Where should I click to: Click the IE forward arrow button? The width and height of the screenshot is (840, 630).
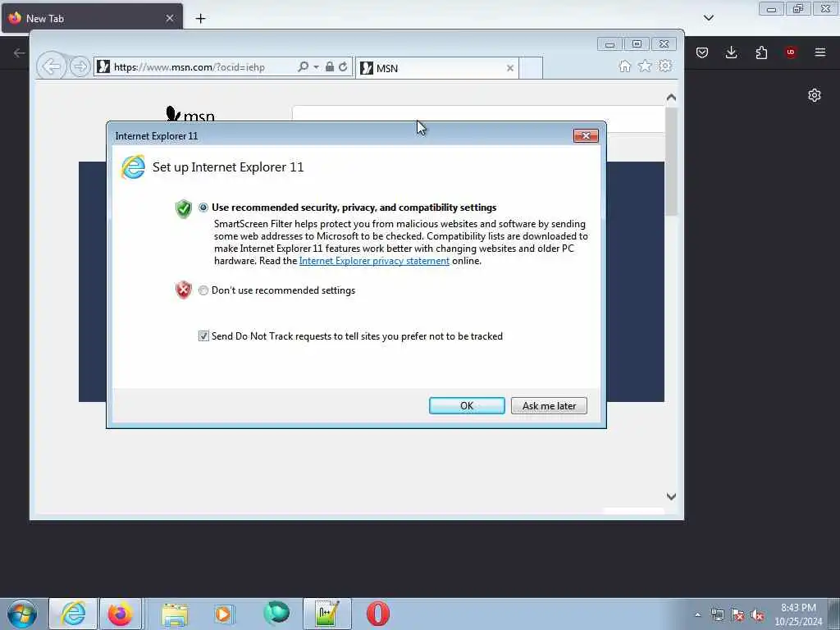point(80,67)
